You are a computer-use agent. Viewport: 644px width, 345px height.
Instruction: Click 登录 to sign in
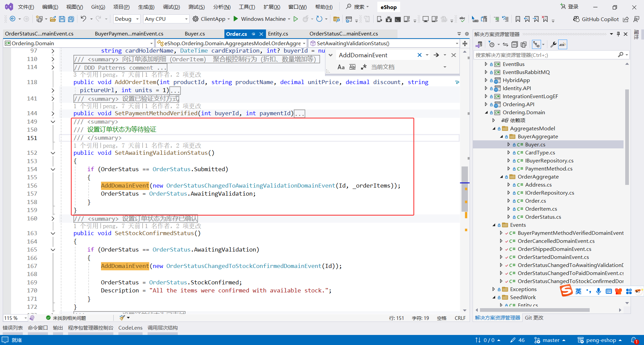point(570,7)
